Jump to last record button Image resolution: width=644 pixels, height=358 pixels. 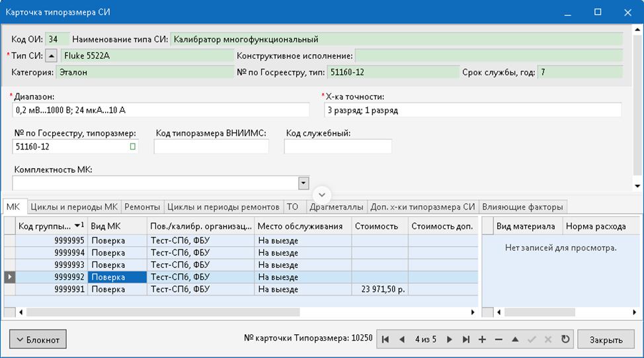pos(465,339)
